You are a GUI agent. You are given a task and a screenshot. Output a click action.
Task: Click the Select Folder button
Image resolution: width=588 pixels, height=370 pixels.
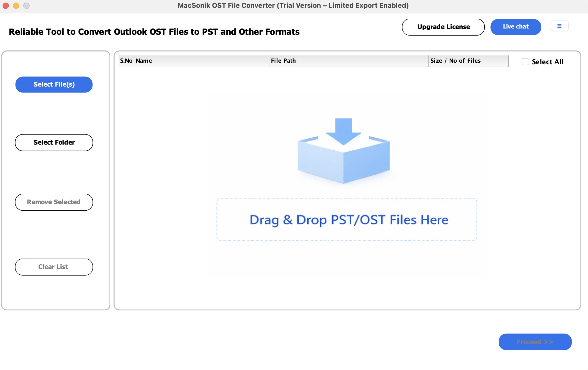tap(54, 143)
